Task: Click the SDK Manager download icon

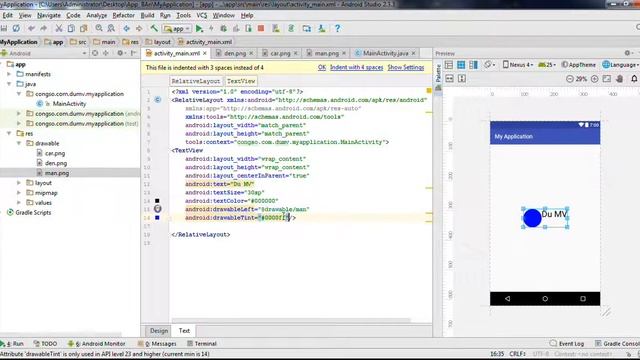Action: coord(322,29)
